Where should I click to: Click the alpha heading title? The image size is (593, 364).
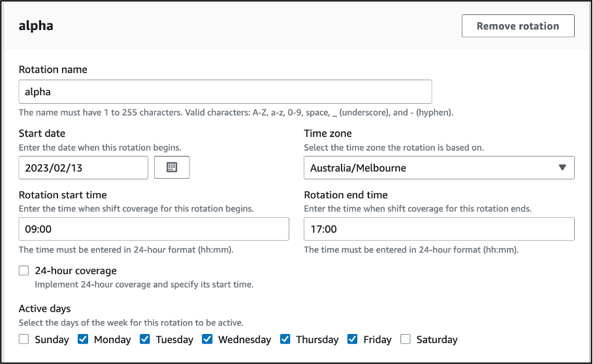36,26
